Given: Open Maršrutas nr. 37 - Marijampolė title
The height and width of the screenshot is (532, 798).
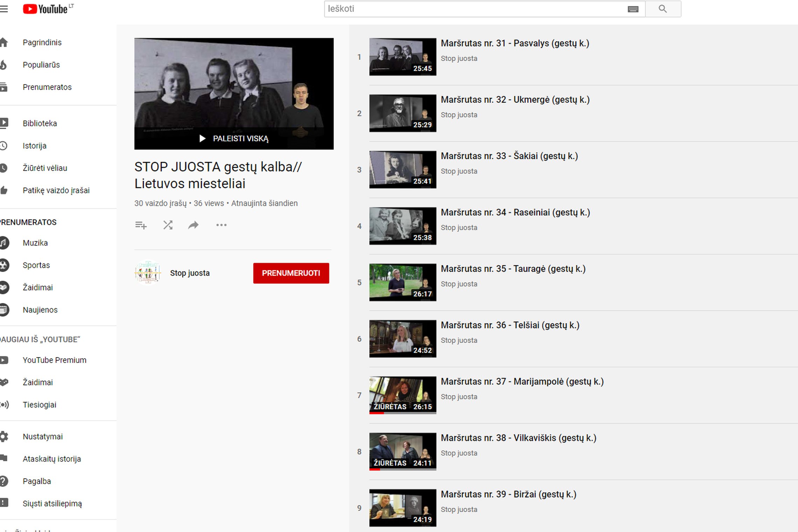Looking at the screenshot, I should coord(522,381).
